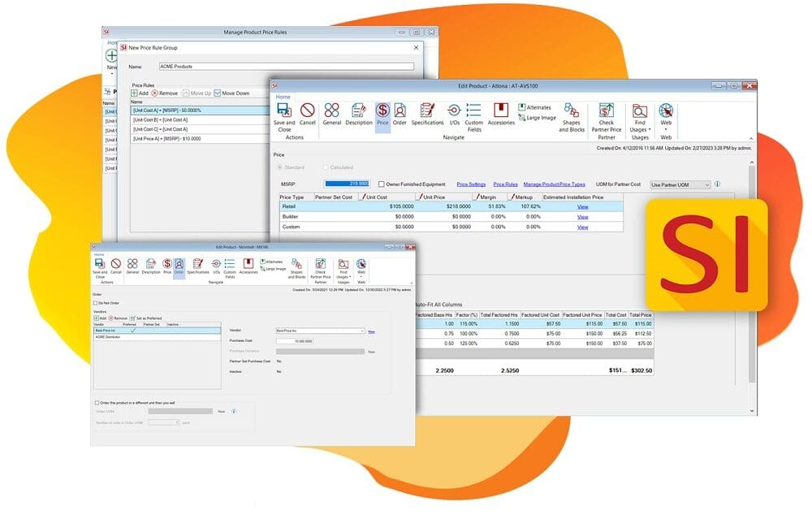The image size is (812, 528).
Task: Click Remove in New Price Rule Group toolbar
Action: [x=165, y=93]
